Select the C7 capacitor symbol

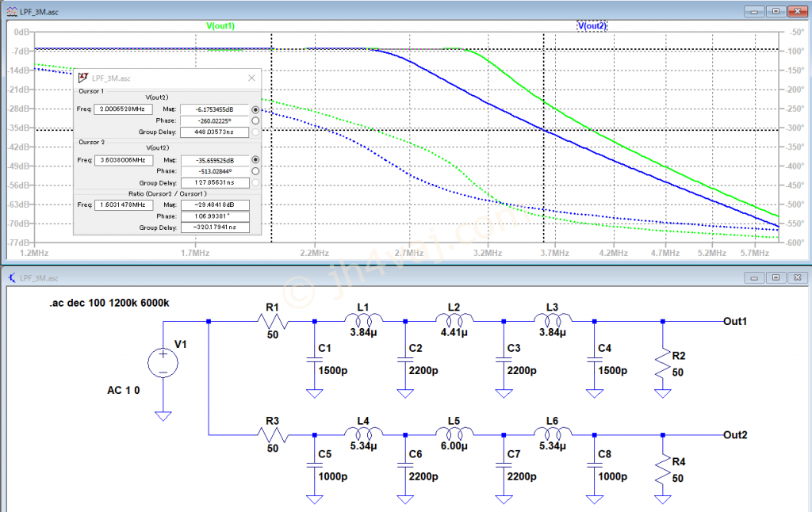[x=504, y=465]
